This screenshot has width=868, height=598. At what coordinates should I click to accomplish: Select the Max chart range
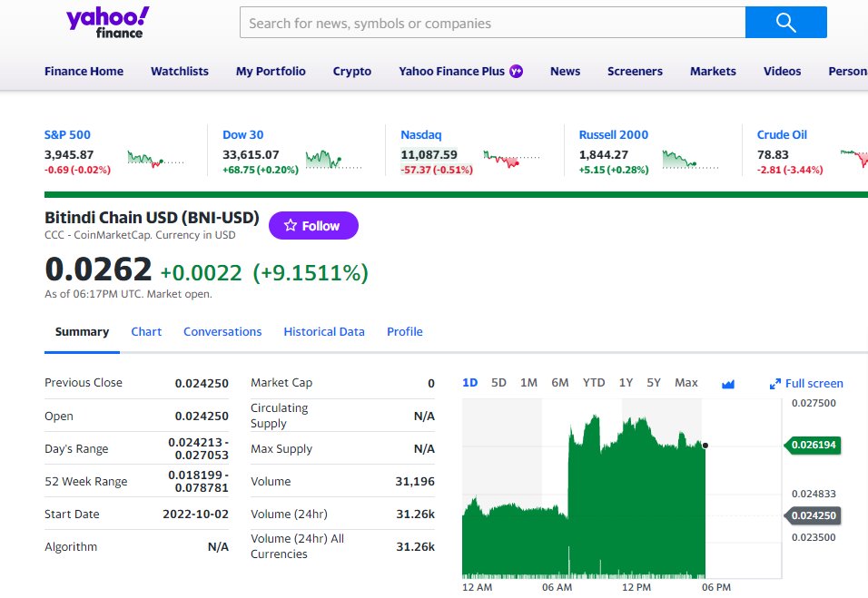click(686, 383)
